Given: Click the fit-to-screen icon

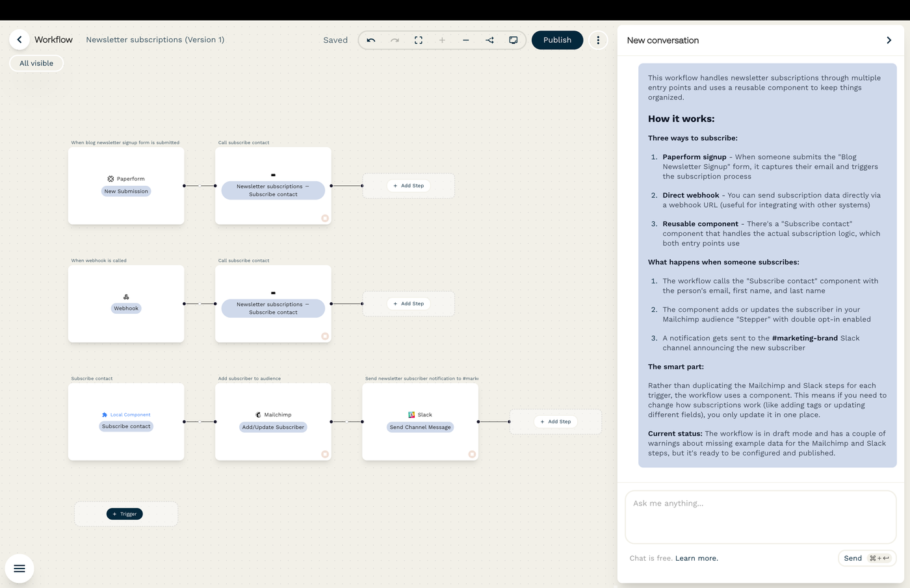Looking at the screenshot, I should (x=419, y=40).
